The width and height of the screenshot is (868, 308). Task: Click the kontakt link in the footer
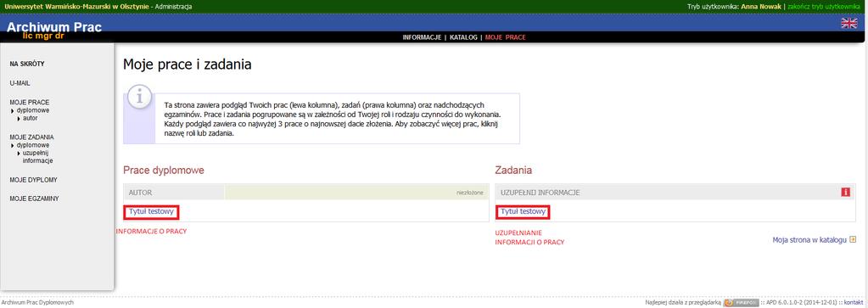pos(853,303)
